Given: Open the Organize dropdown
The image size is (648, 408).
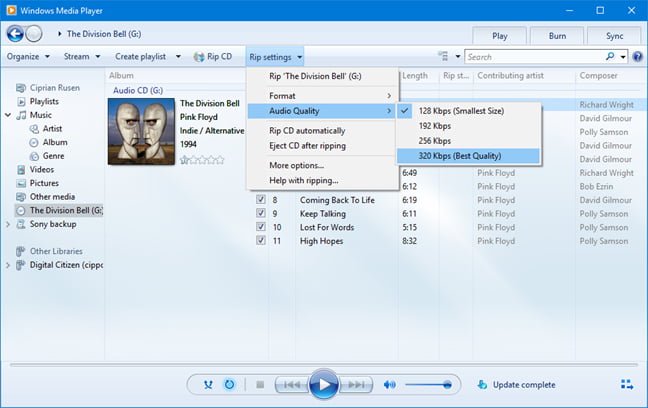Looking at the screenshot, I should [28, 57].
